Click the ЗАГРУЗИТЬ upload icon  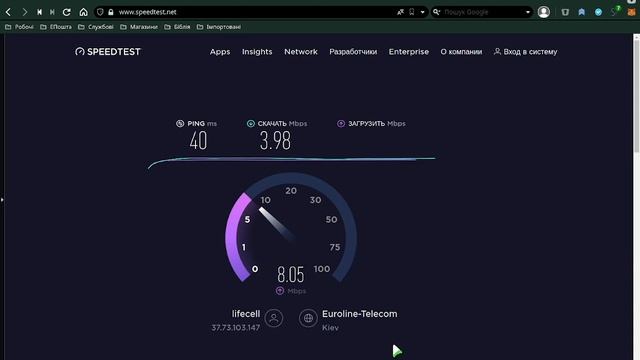341,123
